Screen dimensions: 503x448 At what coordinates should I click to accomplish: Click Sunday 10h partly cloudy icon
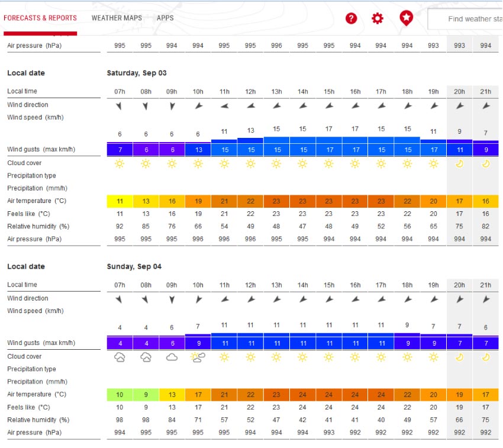tap(198, 357)
